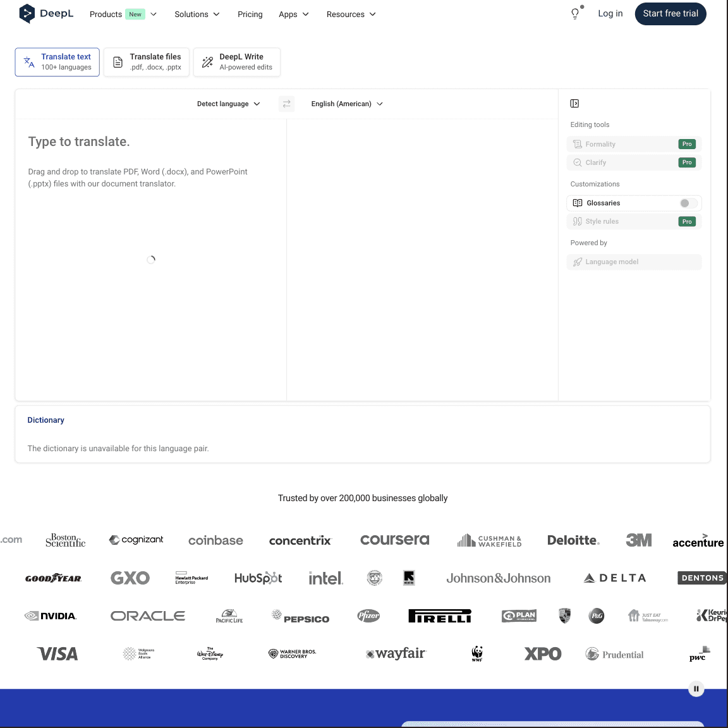The height and width of the screenshot is (728, 728).
Task: Click the New badge beside Products
Action: 135,15
